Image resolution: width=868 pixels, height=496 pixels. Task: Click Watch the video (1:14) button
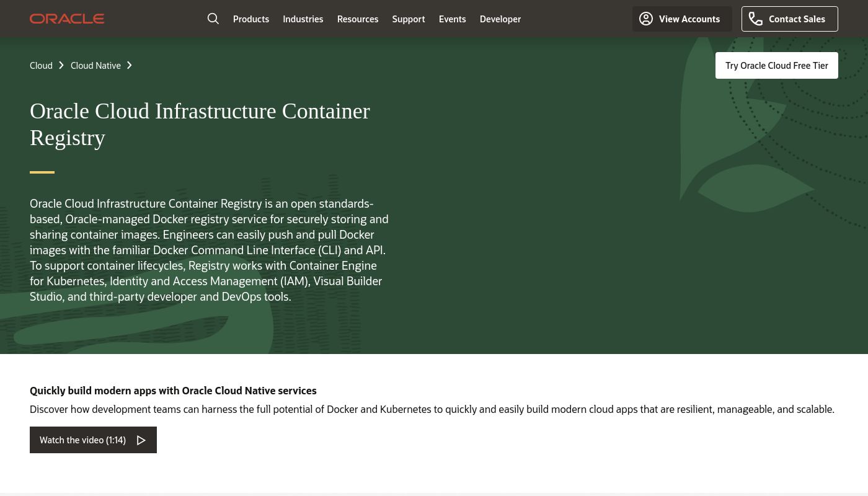93,440
